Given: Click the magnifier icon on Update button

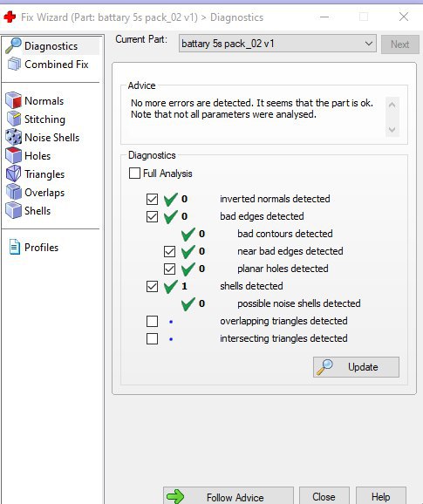Looking at the screenshot, I should coord(324,367).
